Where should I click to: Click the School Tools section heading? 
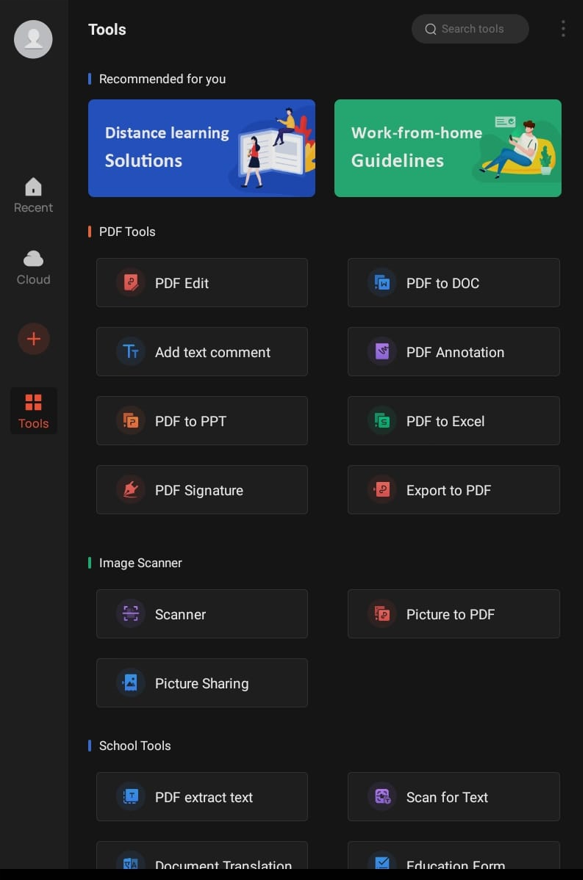[135, 746]
